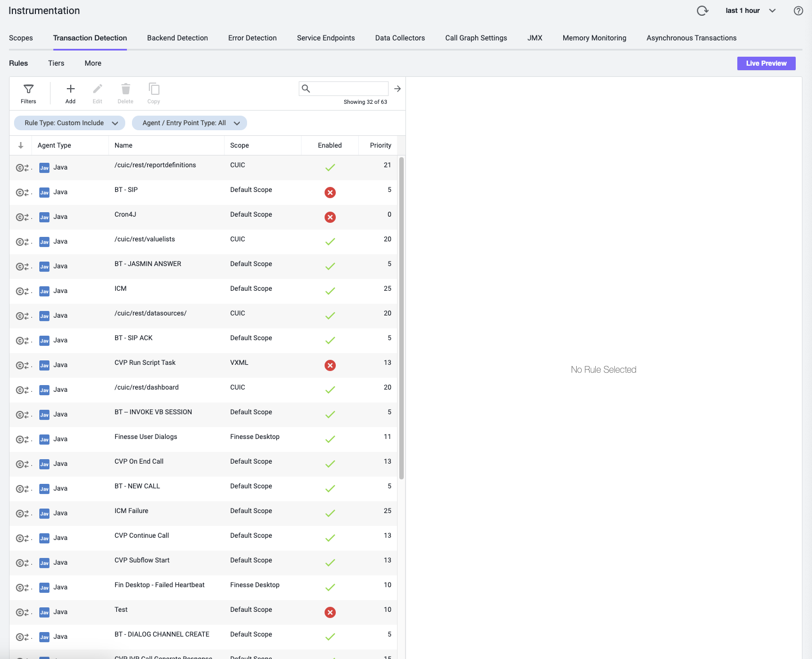
Task: Go to the Service Endpoints tab
Action: 326,38
